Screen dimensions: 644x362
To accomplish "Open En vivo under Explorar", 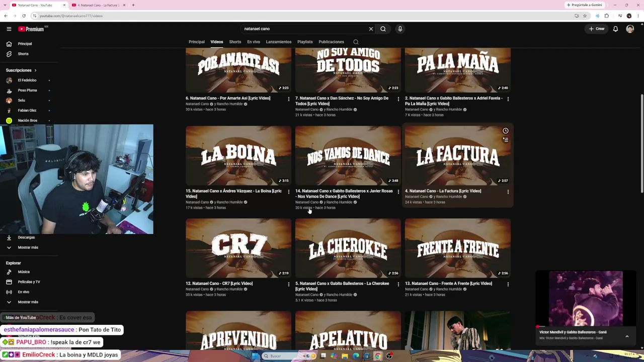I will 24,292.
